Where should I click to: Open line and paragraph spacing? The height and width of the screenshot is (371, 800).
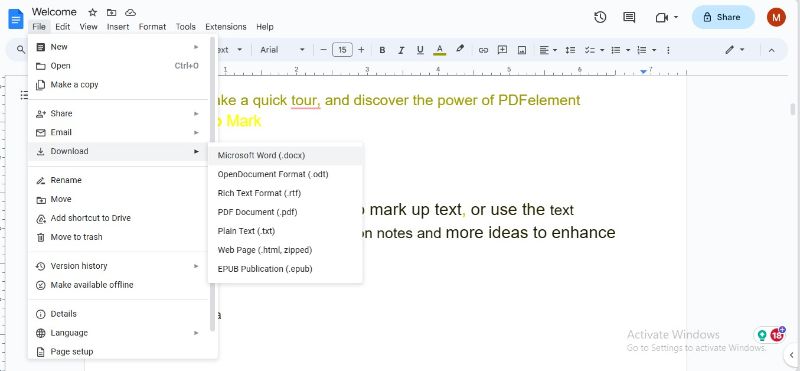(570, 50)
